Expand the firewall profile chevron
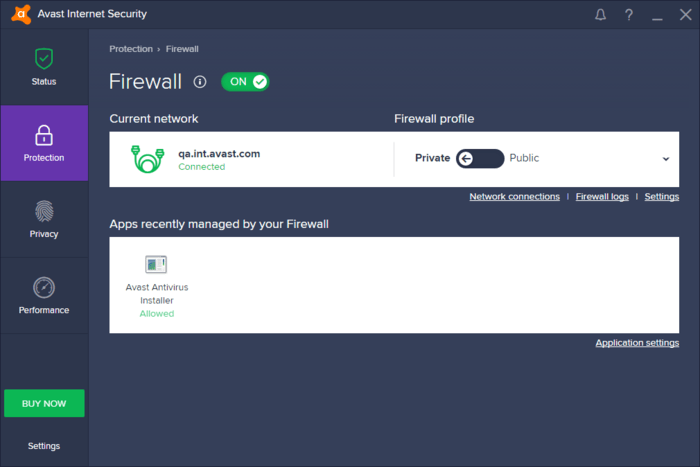This screenshot has width=700, height=467. pos(666,159)
